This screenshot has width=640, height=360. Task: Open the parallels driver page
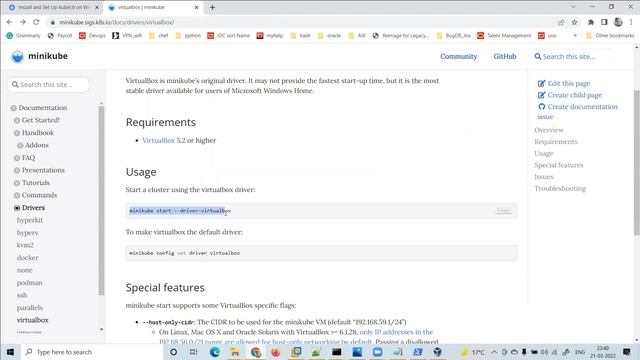pos(30,307)
